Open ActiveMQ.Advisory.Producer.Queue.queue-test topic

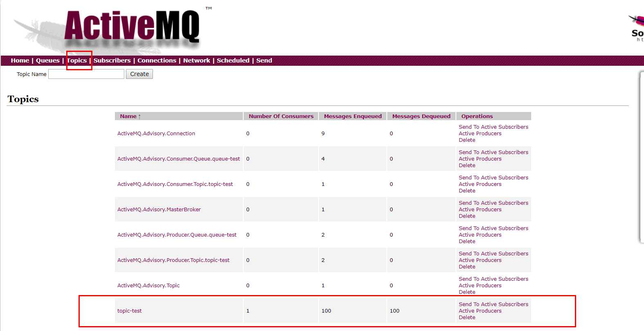pos(177,235)
